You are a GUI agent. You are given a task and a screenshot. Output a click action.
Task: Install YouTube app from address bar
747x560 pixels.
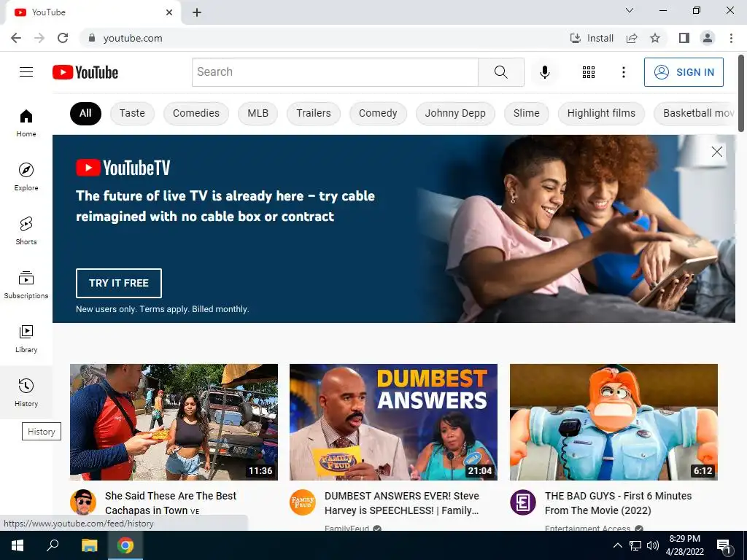tap(592, 38)
